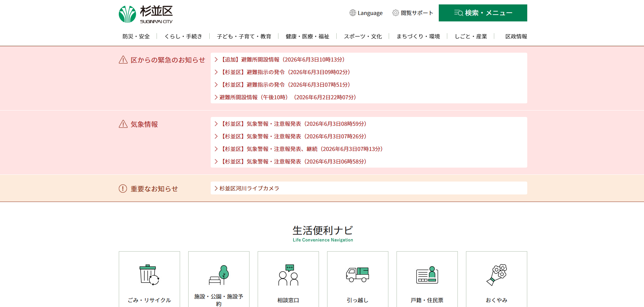Open the ごみ・リサイクル trash can icon

click(x=149, y=275)
